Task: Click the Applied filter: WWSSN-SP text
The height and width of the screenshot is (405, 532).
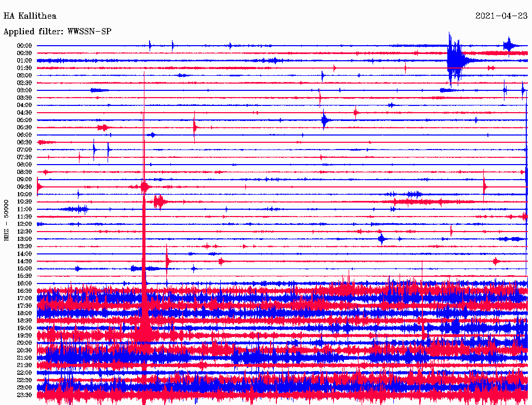Action: (x=57, y=32)
